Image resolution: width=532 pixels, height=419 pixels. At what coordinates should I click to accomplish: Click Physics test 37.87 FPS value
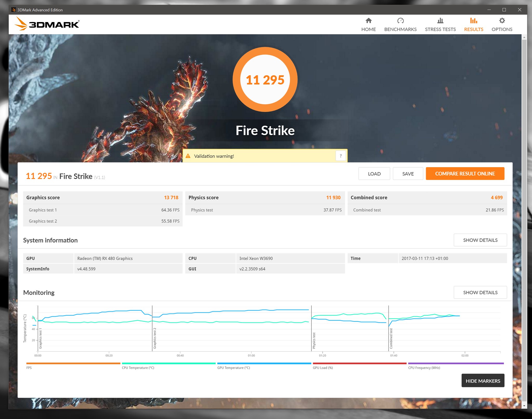[x=332, y=210]
